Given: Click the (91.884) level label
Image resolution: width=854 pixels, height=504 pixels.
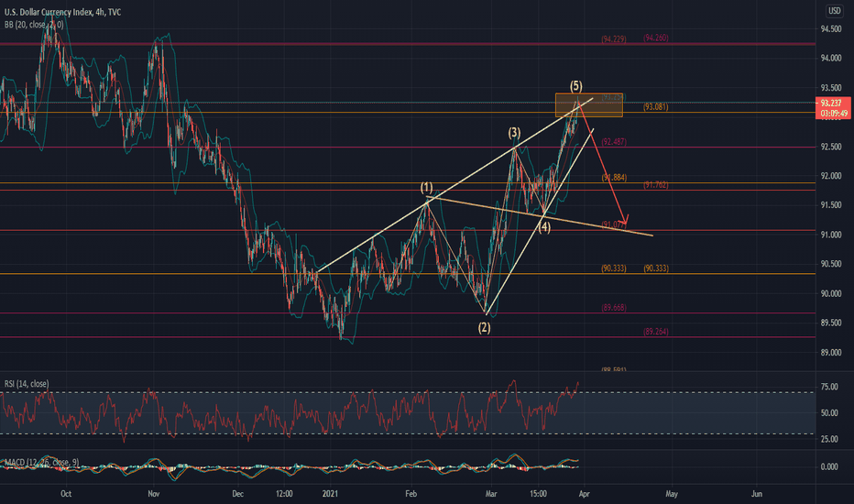Looking at the screenshot, I should 614,178.
